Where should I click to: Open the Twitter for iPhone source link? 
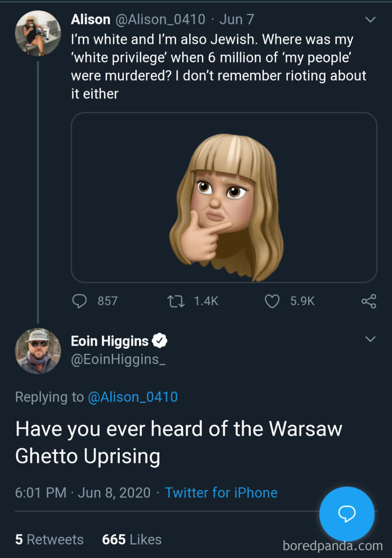tap(221, 492)
